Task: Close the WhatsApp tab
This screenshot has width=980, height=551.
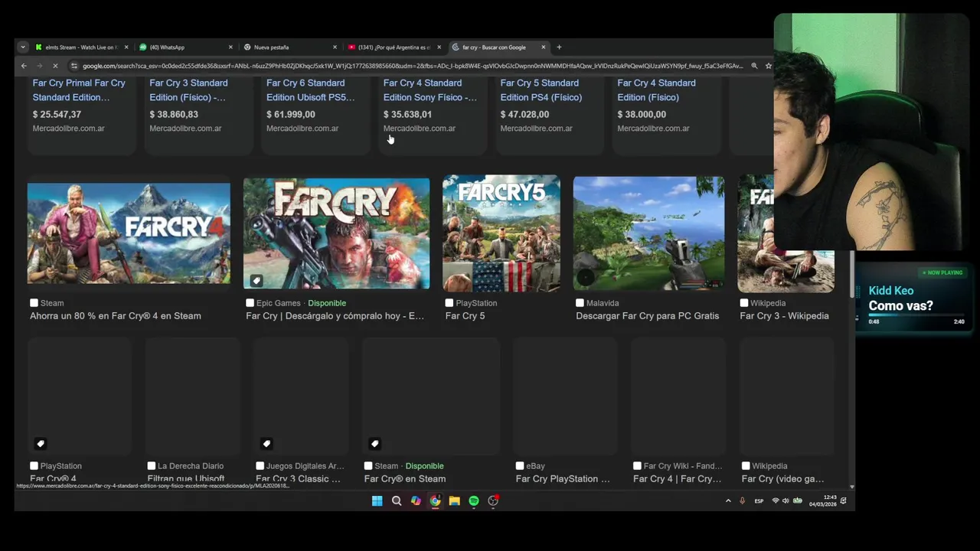Action: click(230, 47)
